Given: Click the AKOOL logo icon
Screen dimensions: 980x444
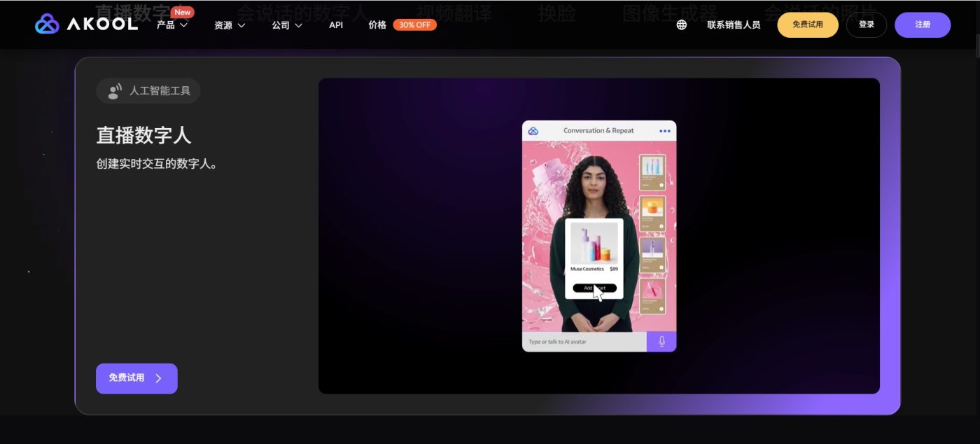Looking at the screenshot, I should click(47, 25).
